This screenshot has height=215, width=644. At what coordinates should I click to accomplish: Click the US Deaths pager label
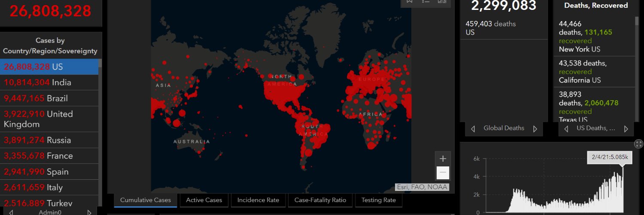click(x=595, y=128)
